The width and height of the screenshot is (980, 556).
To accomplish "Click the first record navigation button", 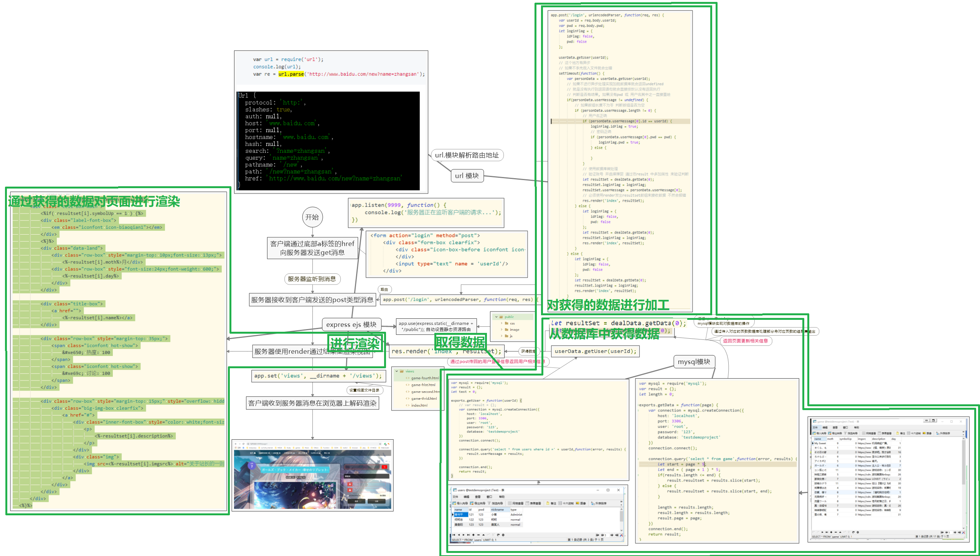I will (454, 535).
